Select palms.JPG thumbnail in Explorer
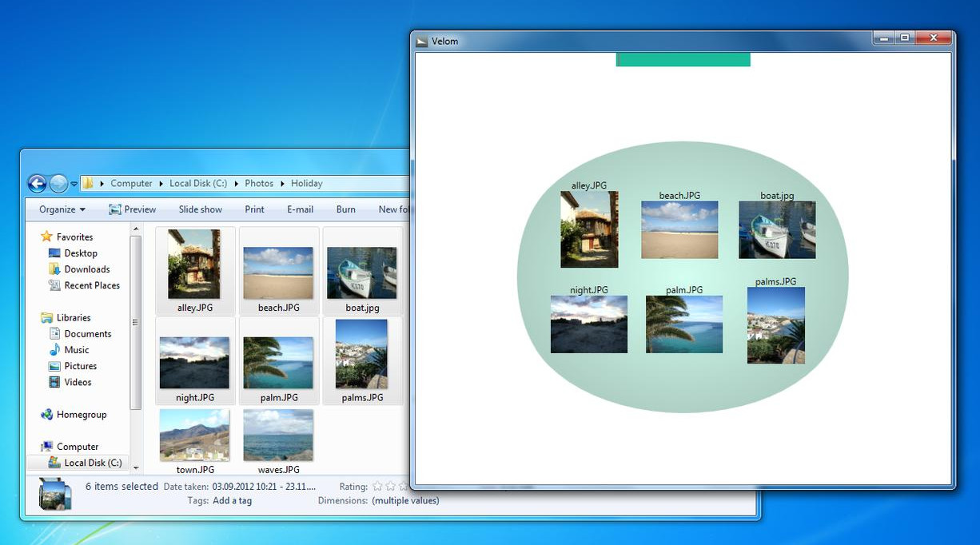980x545 pixels. (x=362, y=354)
